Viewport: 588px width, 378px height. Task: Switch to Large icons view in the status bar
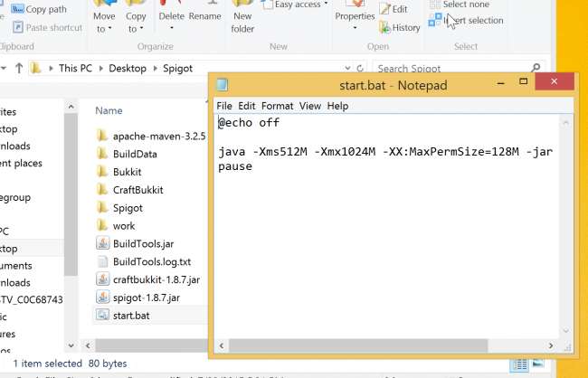(x=537, y=364)
